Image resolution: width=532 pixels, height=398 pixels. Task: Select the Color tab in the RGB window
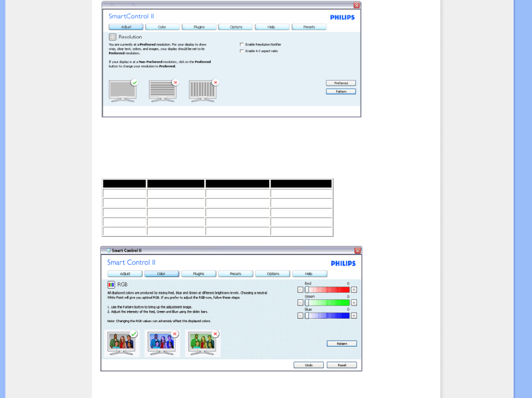(162, 274)
